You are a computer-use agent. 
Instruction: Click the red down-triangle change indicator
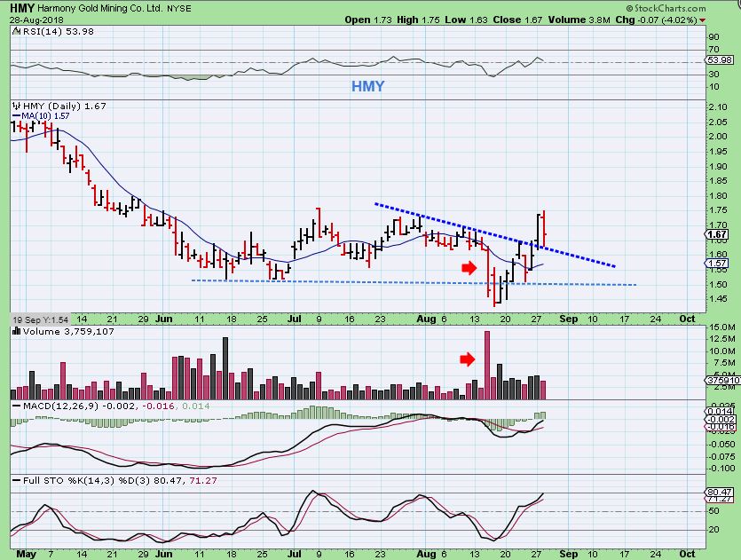pos(703,20)
